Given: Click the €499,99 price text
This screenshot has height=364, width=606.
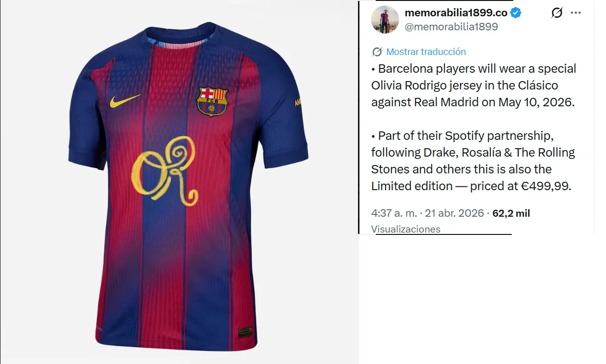Looking at the screenshot, I should click(x=546, y=186).
